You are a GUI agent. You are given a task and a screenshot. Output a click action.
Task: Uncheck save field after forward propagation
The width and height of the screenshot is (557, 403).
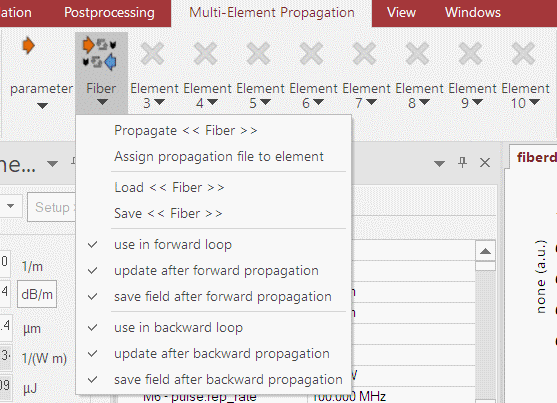[223, 296]
